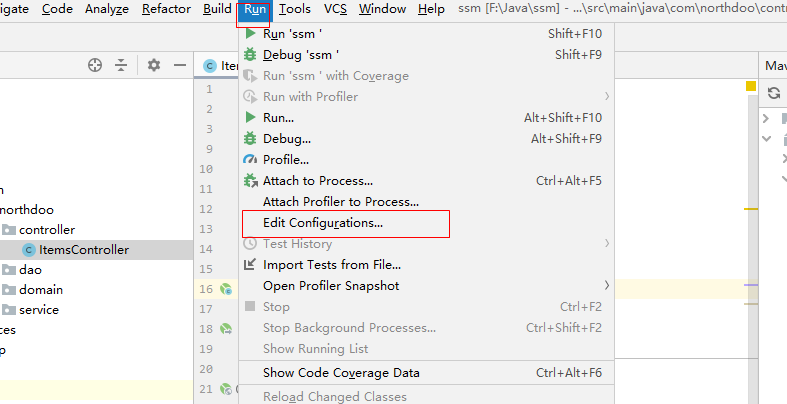Expand the first Maven tree node

coord(766,118)
